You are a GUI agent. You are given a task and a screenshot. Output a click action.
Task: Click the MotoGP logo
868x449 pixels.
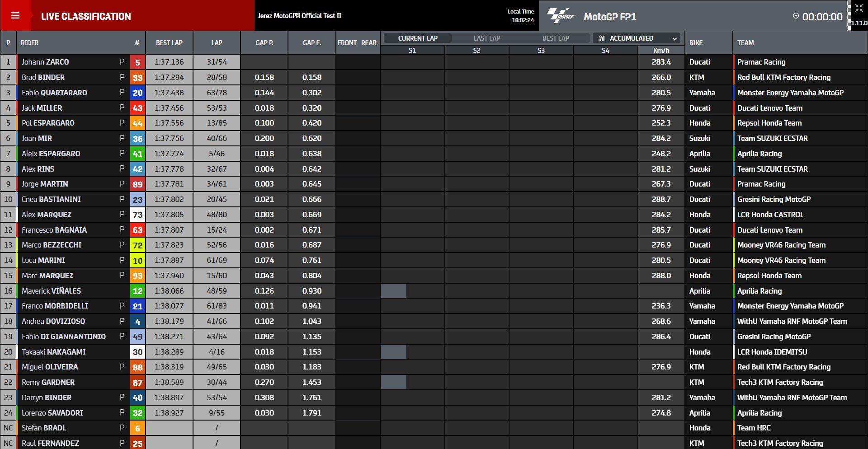(x=561, y=16)
